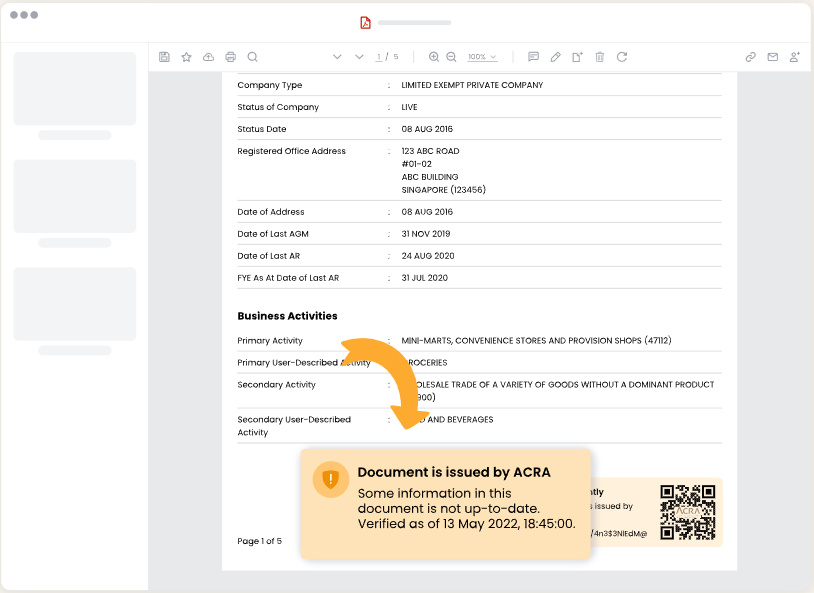
Task: Print the document
Action: (230, 57)
